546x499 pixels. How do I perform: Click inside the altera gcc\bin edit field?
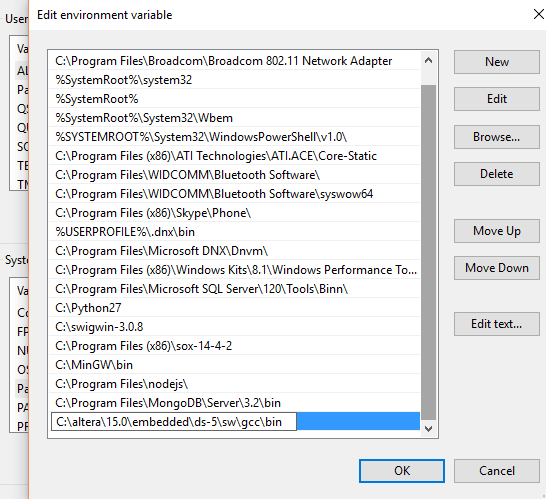pos(174,422)
